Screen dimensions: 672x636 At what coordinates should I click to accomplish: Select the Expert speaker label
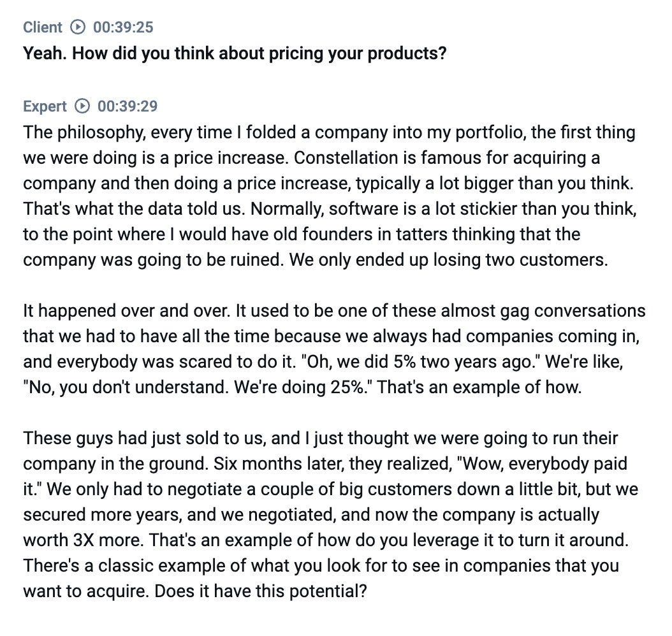(45, 106)
